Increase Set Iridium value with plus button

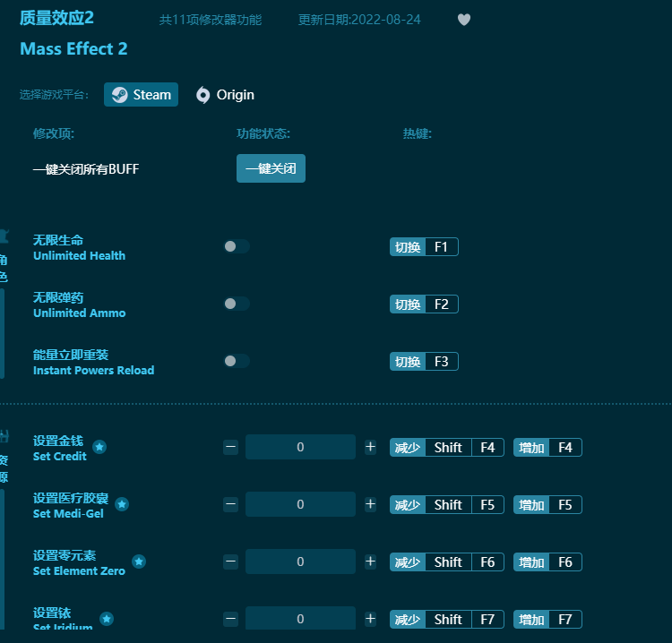point(370,619)
